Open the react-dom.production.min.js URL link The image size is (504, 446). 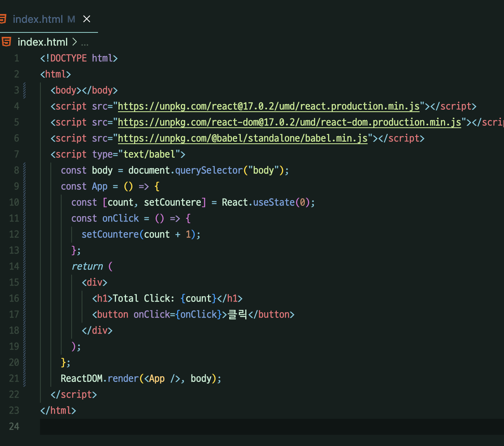[x=289, y=123]
